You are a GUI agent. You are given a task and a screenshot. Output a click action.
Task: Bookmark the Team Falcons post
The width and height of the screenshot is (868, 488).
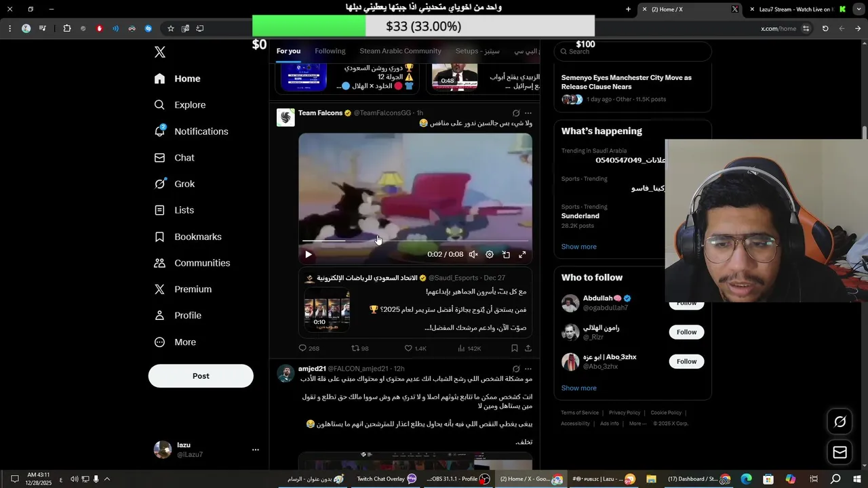(x=515, y=348)
